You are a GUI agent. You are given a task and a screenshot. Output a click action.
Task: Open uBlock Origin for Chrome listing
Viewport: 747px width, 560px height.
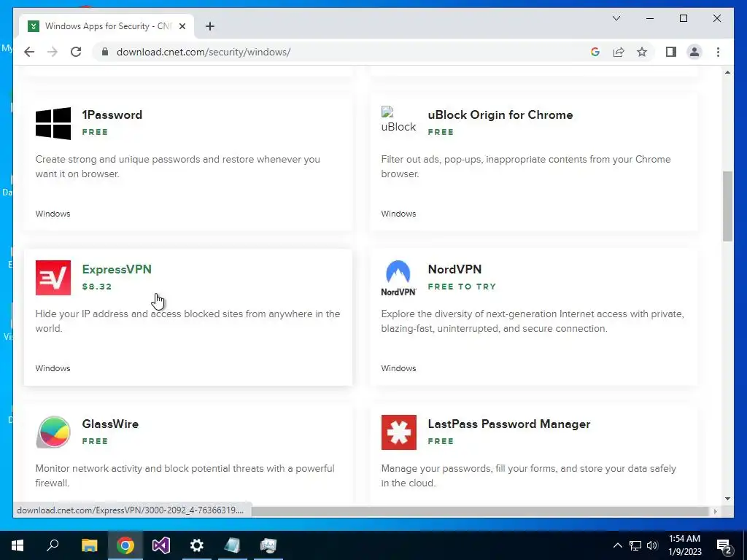pos(500,114)
